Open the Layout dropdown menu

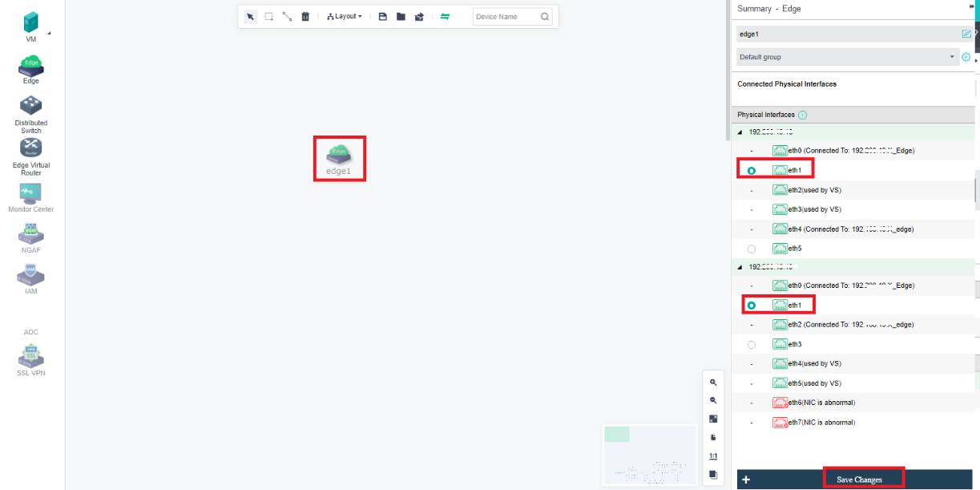pyautogui.click(x=345, y=16)
